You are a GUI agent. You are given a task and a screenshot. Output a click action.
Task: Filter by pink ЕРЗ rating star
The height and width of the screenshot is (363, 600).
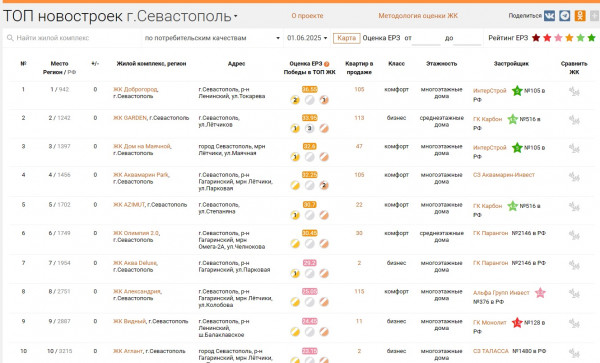click(558, 38)
